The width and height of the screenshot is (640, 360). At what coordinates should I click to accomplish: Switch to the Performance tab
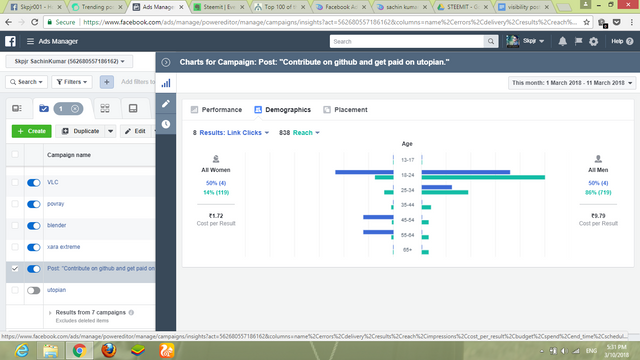216,110
